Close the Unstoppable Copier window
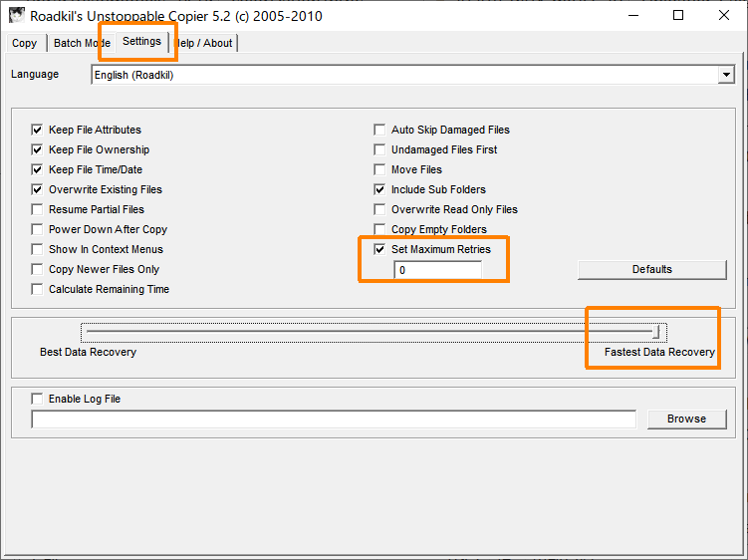The image size is (748, 560). click(x=723, y=15)
